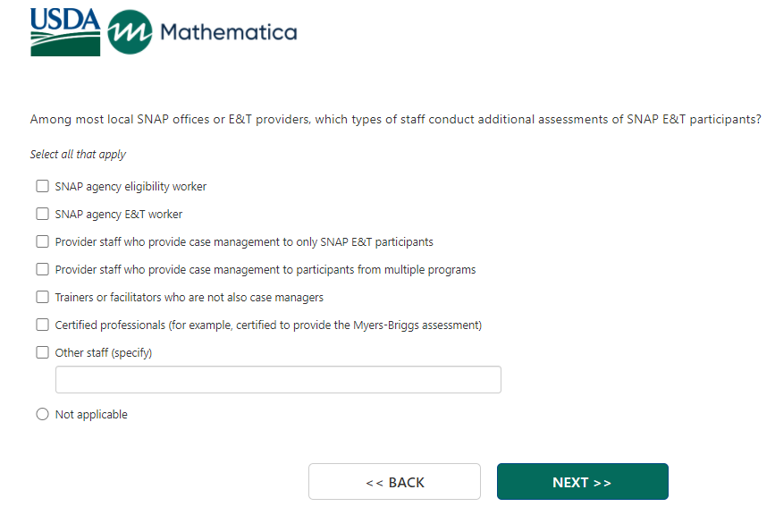Check the SNAP agency eligibility worker box
Screen dimensions: 775x532
pos(42,187)
